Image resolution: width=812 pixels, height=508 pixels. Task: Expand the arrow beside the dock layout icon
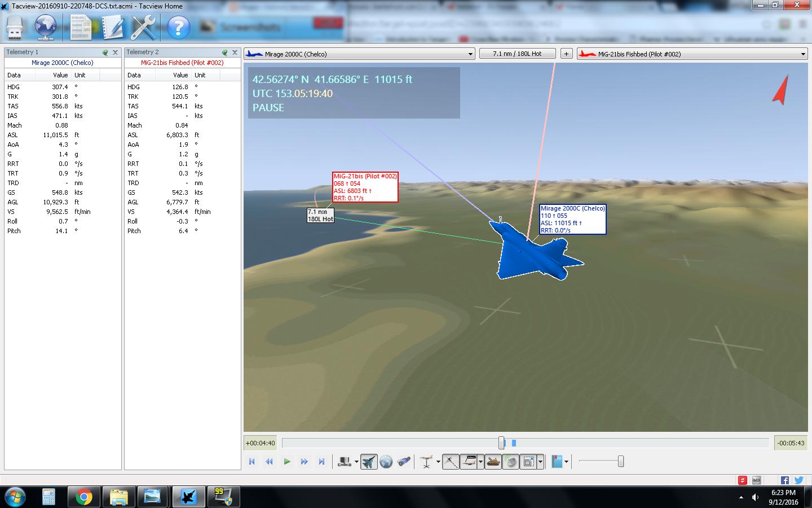coord(540,462)
